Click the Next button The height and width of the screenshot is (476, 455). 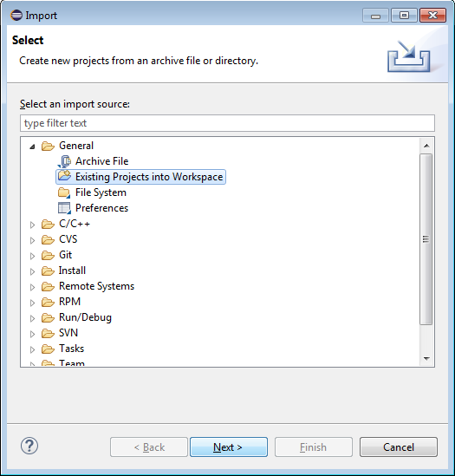tap(229, 447)
